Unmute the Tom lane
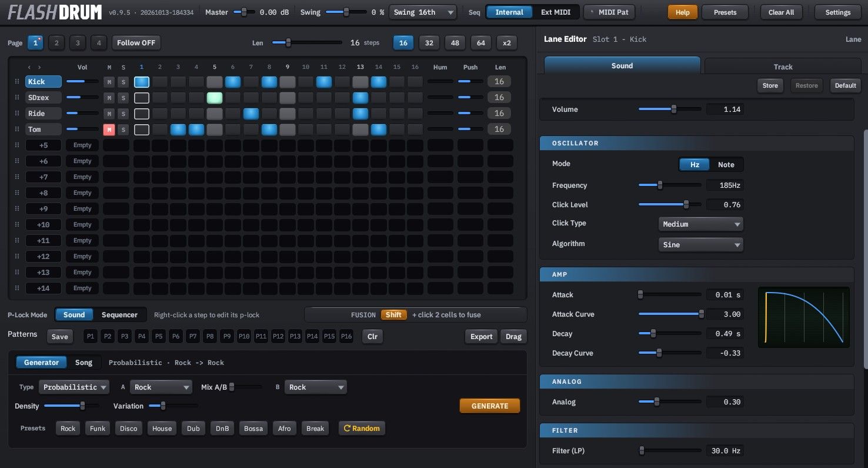The width and height of the screenshot is (868, 468). coord(109,130)
